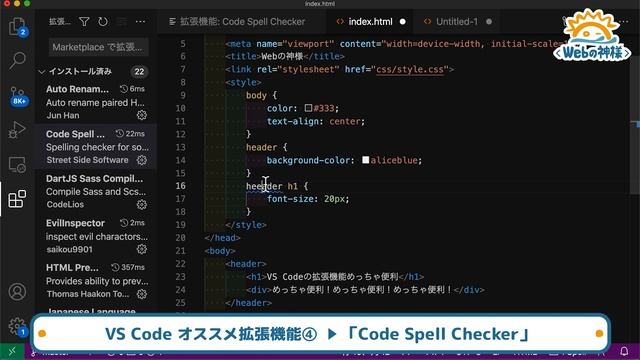Click the installed count badge 22
The height and width of the screenshot is (360, 640).
coord(139,72)
